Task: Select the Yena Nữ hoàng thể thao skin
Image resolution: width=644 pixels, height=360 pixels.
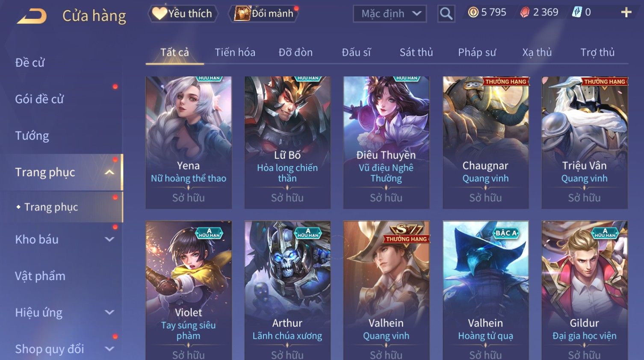Action: (189, 143)
